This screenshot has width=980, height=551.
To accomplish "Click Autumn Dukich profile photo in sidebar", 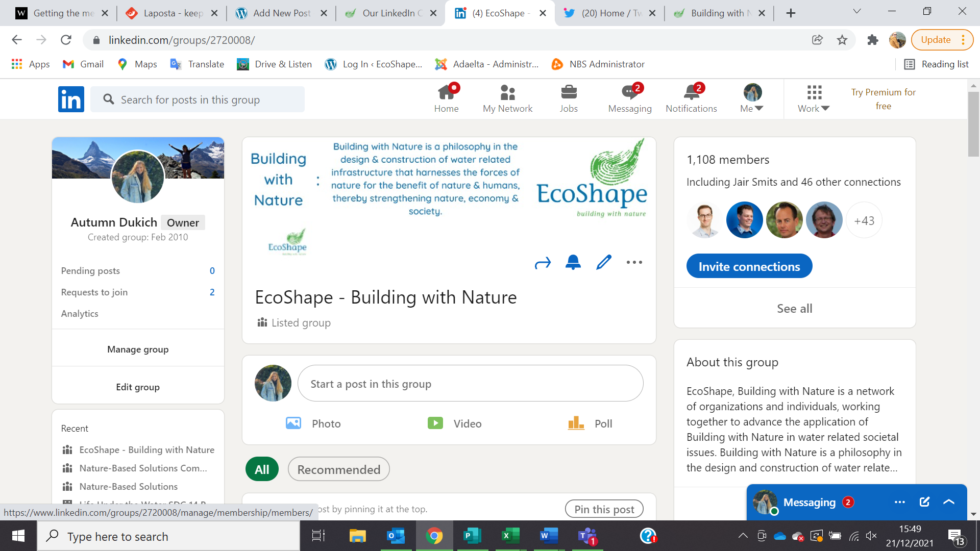I will coord(138,177).
